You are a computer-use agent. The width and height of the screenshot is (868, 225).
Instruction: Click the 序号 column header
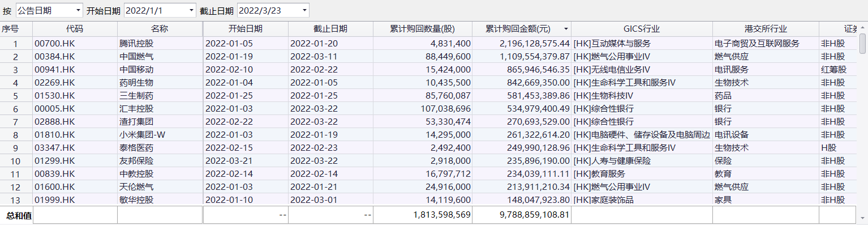pos(16,29)
